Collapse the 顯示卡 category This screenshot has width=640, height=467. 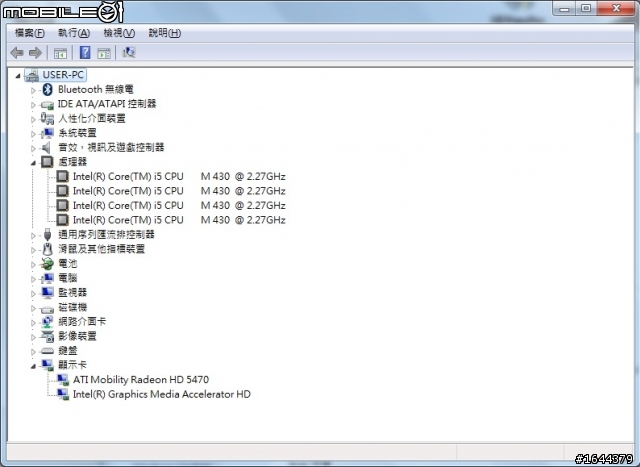(x=33, y=366)
